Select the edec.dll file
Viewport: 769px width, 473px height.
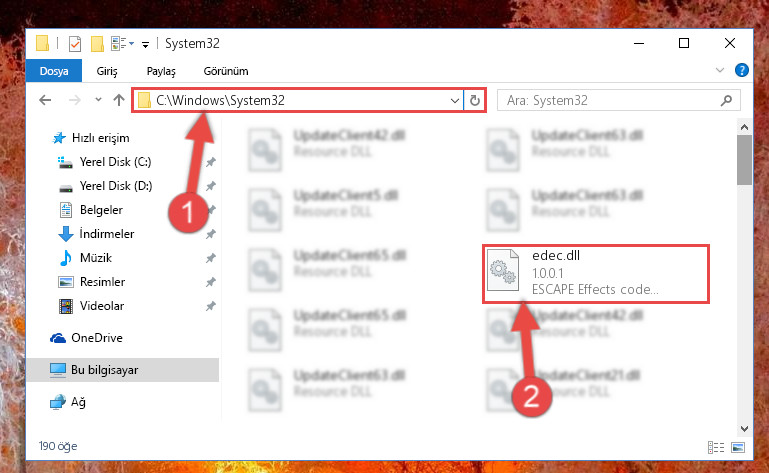pyautogui.click(x=596, y=274)
